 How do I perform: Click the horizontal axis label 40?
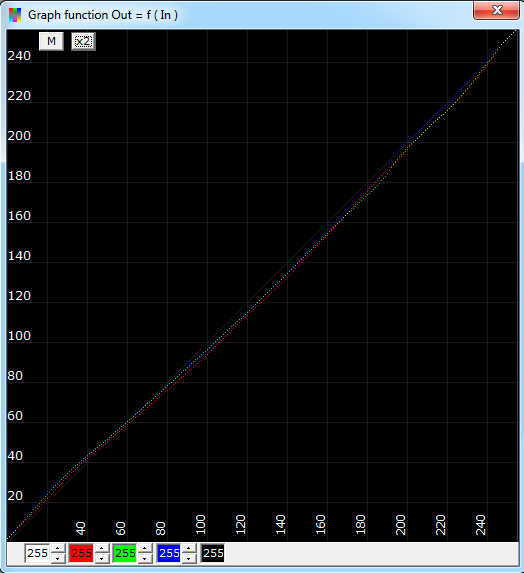81,528
